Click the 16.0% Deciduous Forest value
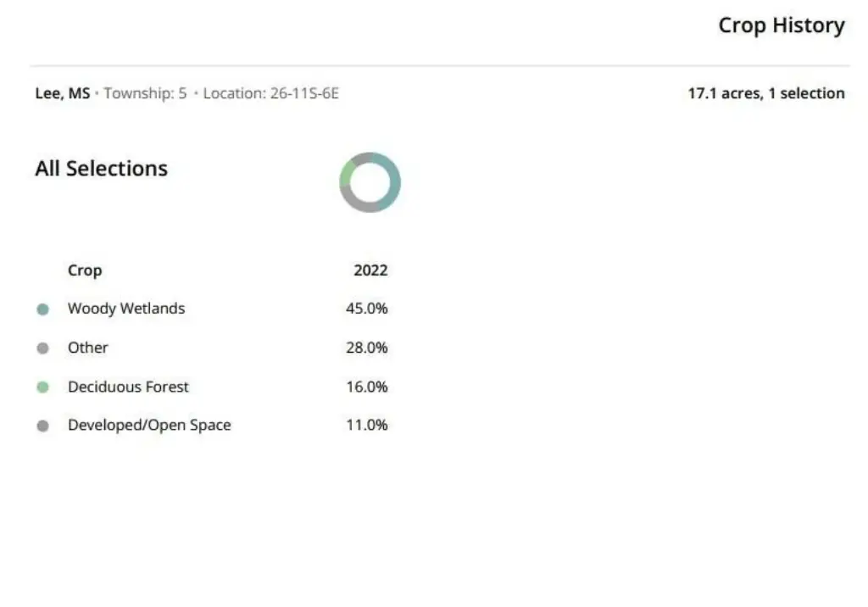Screen dimensions: 868x607 point(366,387)
